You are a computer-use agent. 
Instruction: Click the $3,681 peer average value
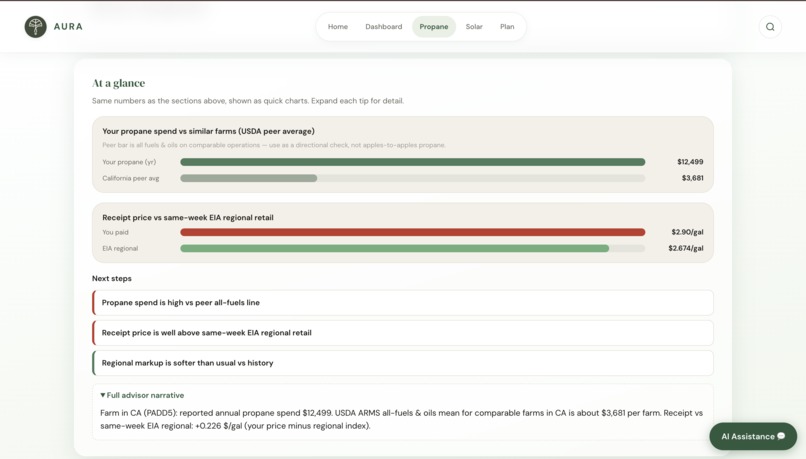[692, 178]
